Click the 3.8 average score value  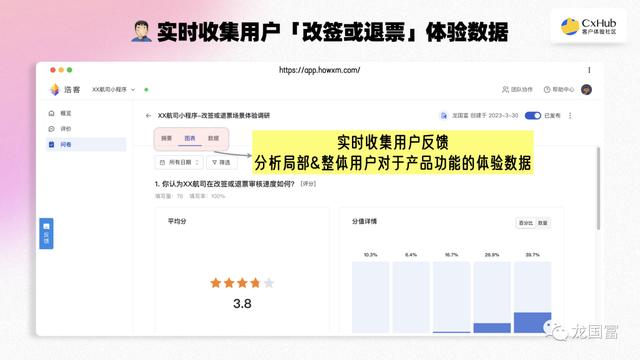(x=242, y=304)
